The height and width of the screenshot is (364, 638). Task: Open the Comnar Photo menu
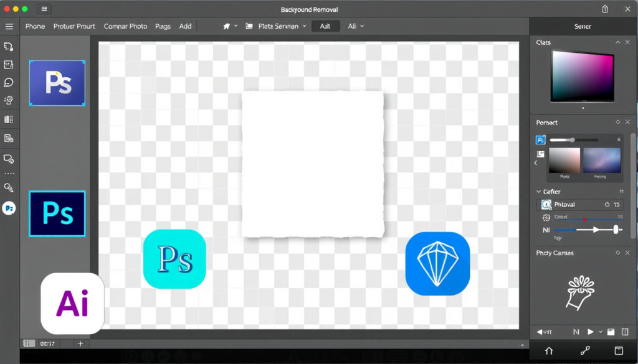[x=125, y=26]
